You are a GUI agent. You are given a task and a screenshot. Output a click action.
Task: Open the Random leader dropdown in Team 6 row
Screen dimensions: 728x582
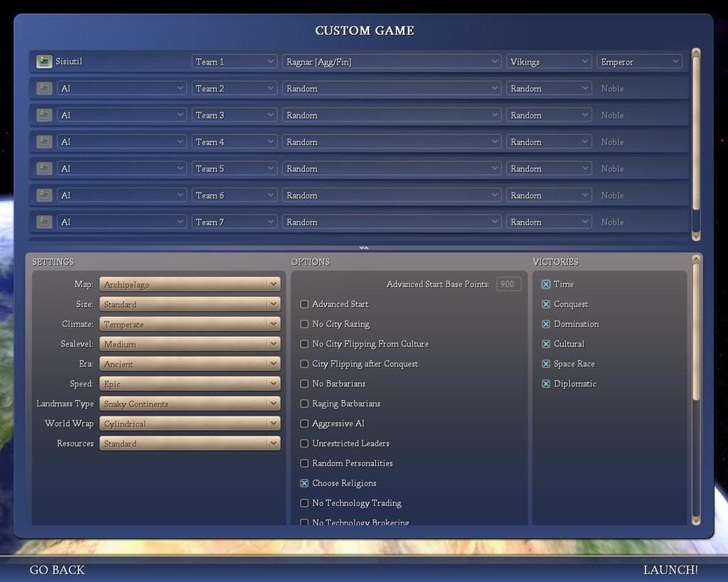(x=392, y=195)
